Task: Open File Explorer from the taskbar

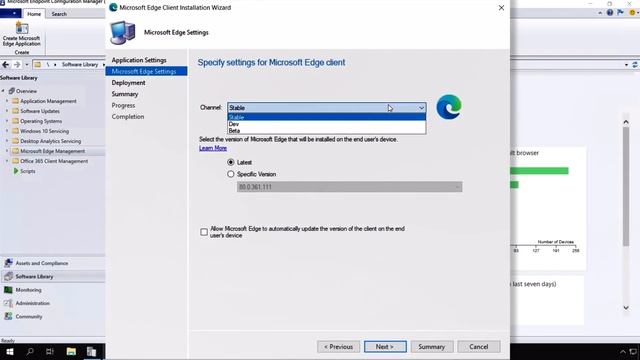Action: pos(71,351)
